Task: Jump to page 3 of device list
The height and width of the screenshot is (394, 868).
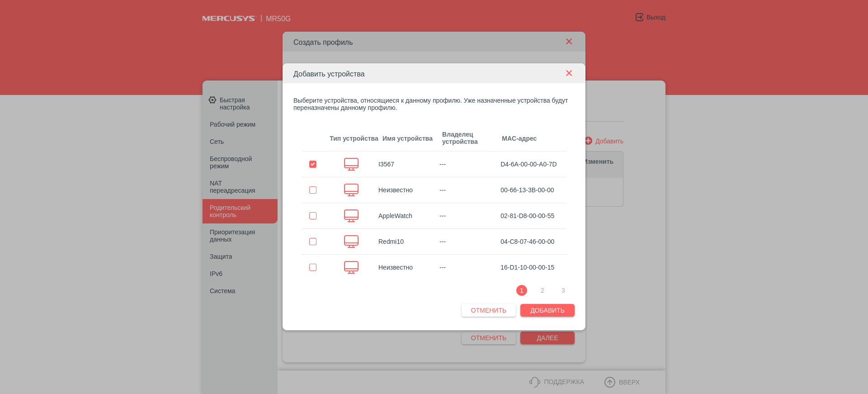Action: pyautogui.click(x=563, y=290)
